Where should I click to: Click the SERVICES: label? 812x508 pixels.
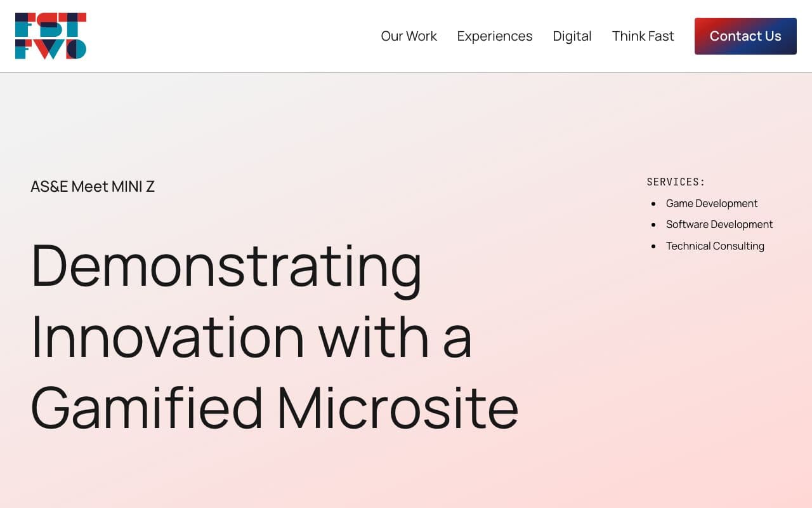pos(676,182)
